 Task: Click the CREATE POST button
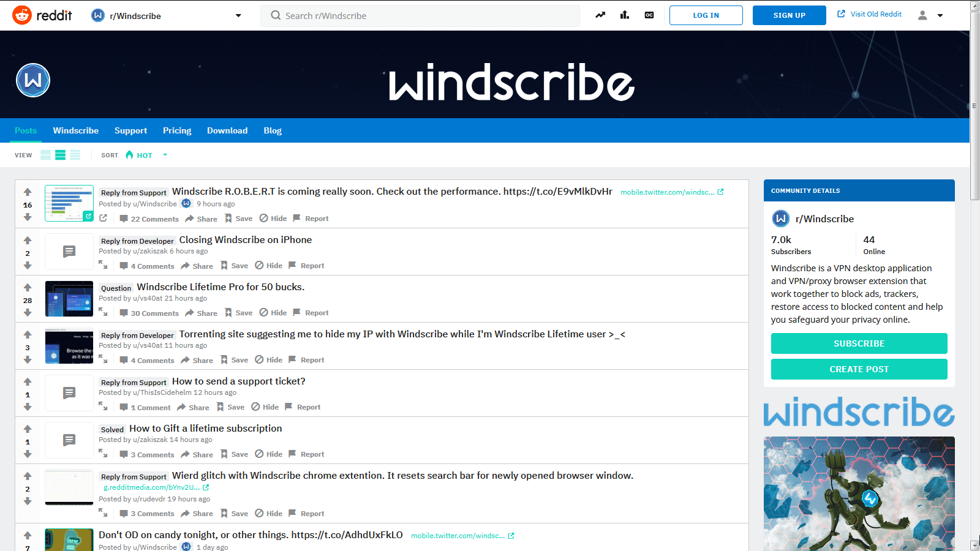point(859,369)
